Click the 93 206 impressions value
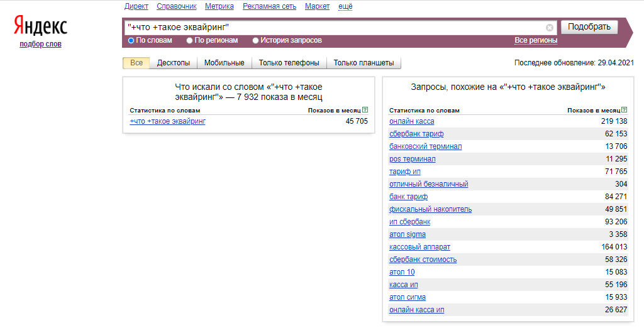Screen dimensions: 644x328 click(x=616, y=222)
